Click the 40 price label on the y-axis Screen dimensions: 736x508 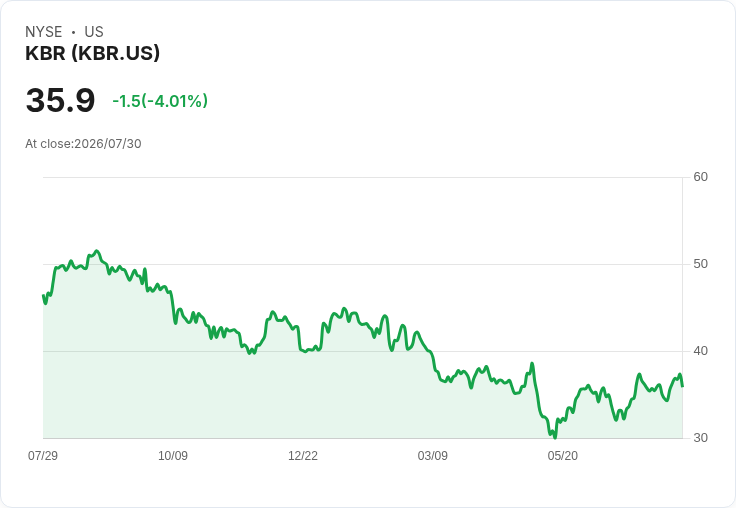click(700, 351)
